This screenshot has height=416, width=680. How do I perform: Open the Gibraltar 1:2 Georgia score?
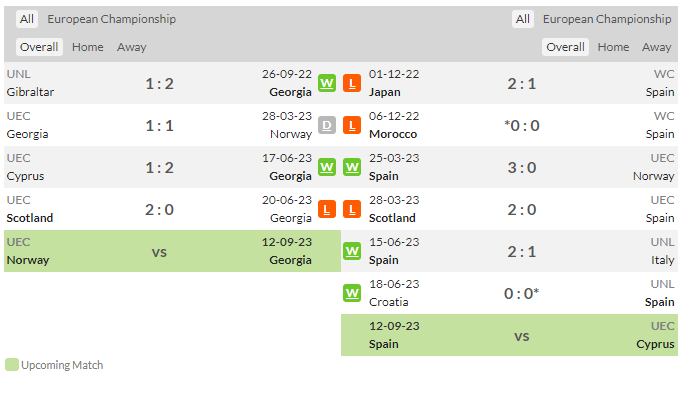coord(159,84)
